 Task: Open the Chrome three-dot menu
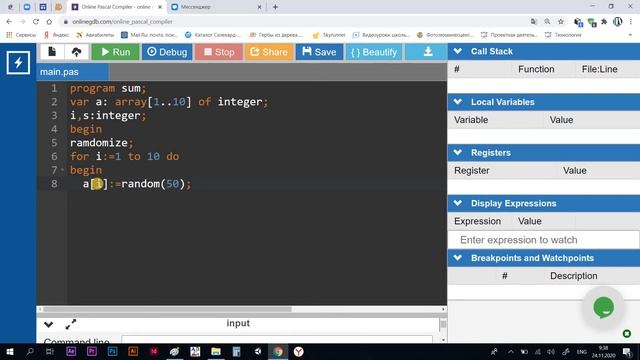[631, 22]
